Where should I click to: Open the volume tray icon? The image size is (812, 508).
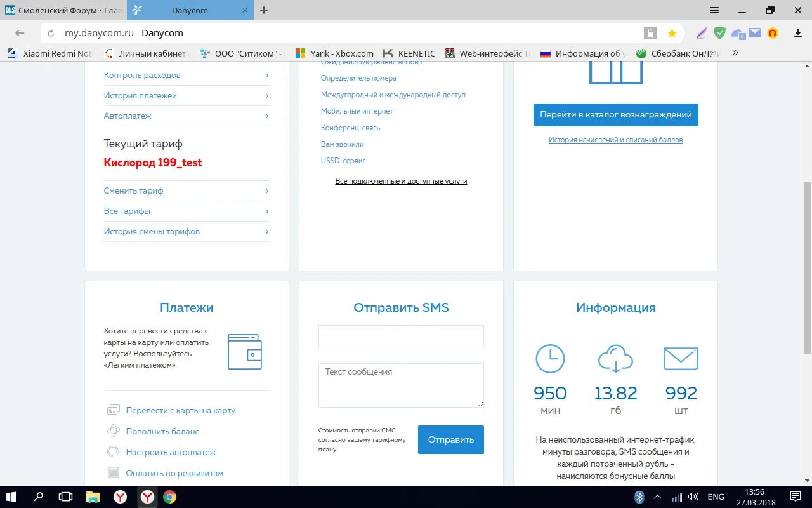tap(693, 497)
